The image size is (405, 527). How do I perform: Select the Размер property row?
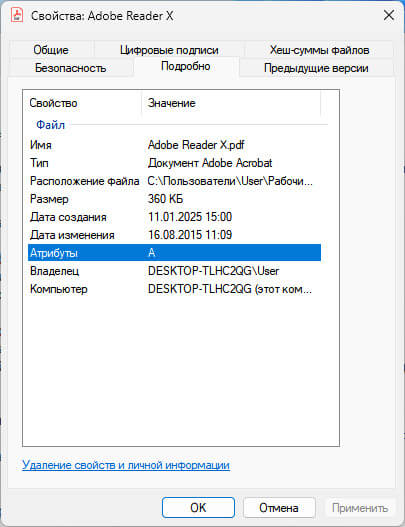pos(174,199)
